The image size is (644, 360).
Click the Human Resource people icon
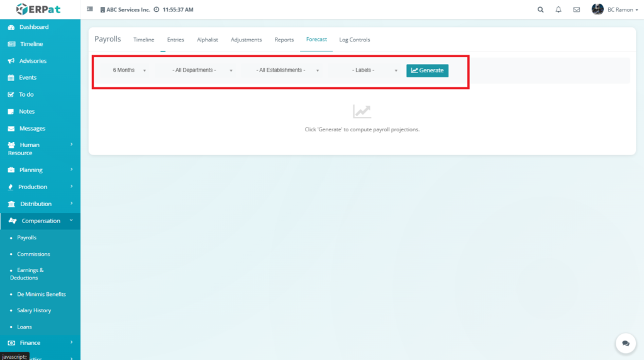(x=11, y=145)
